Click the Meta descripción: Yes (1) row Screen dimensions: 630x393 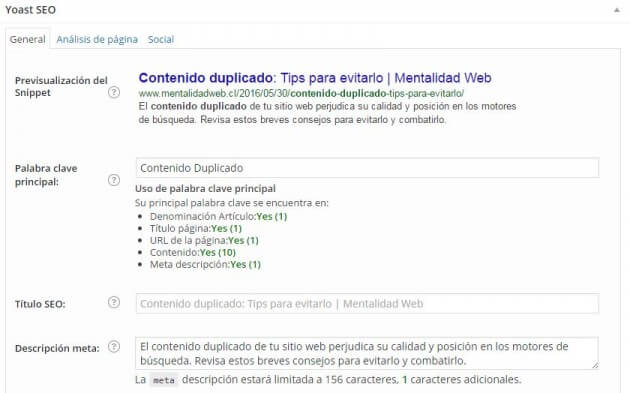coord(205,264)
